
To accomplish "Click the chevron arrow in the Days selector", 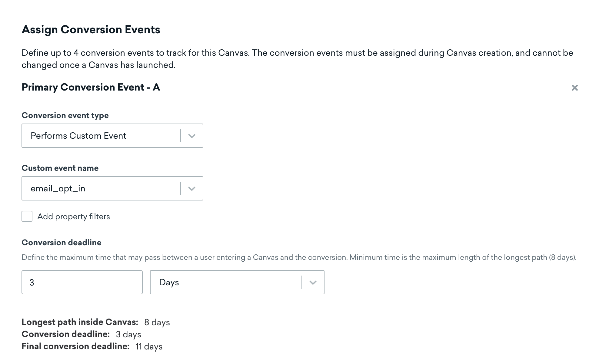I will point(313,283).
